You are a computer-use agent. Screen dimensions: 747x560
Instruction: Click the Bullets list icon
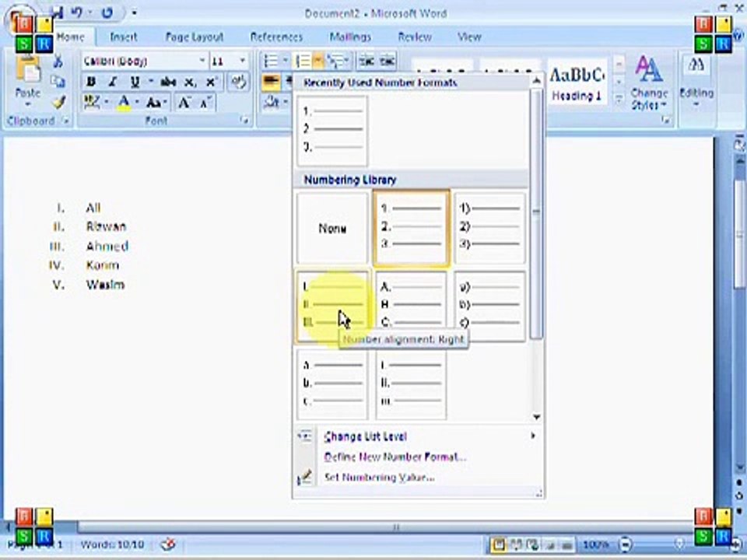pos(271,61)
